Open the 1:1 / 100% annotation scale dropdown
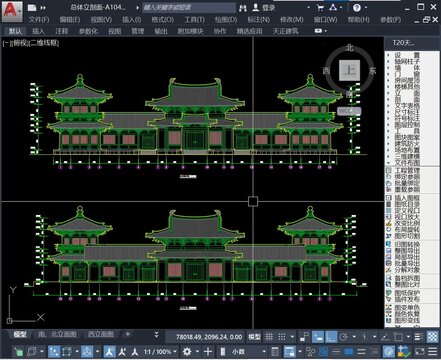The image size is (441, 360). click(x=161, y=351)
